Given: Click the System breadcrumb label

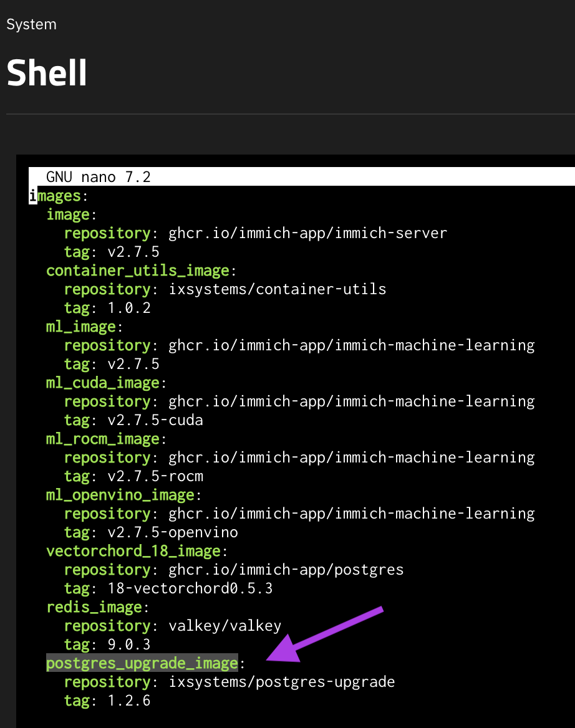Looking at the screenshot, I should tap(31, 25).
